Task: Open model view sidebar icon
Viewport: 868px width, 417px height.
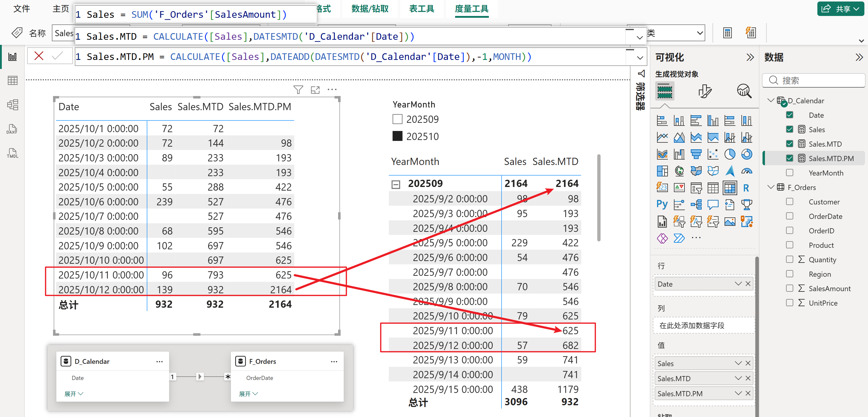Action: [12, 105]
